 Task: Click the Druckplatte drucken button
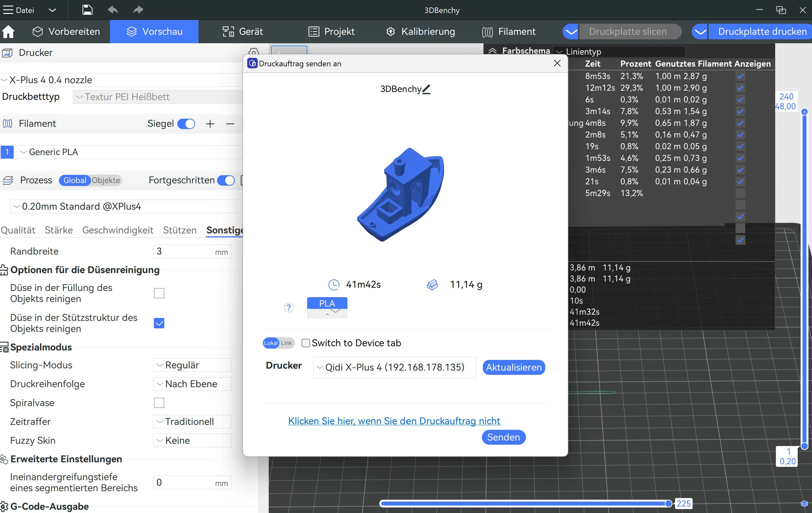(760, 32)
